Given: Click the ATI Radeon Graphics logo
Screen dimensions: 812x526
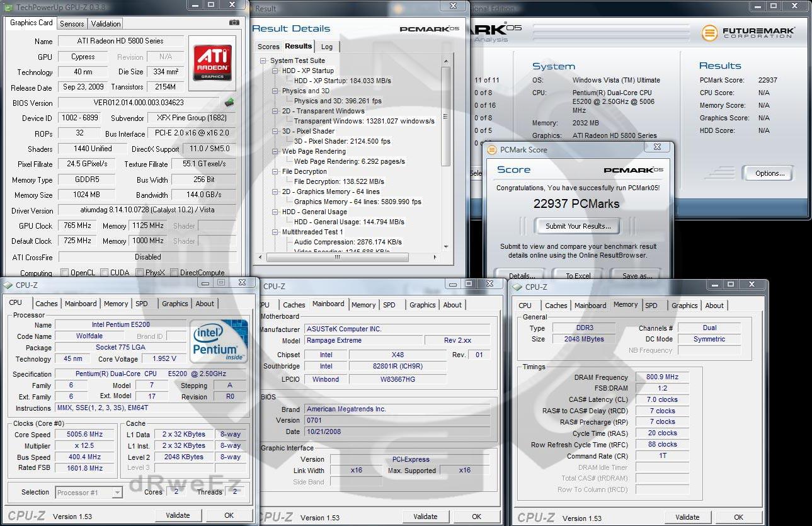Looking at the screenshot, I should pos(212,62).
